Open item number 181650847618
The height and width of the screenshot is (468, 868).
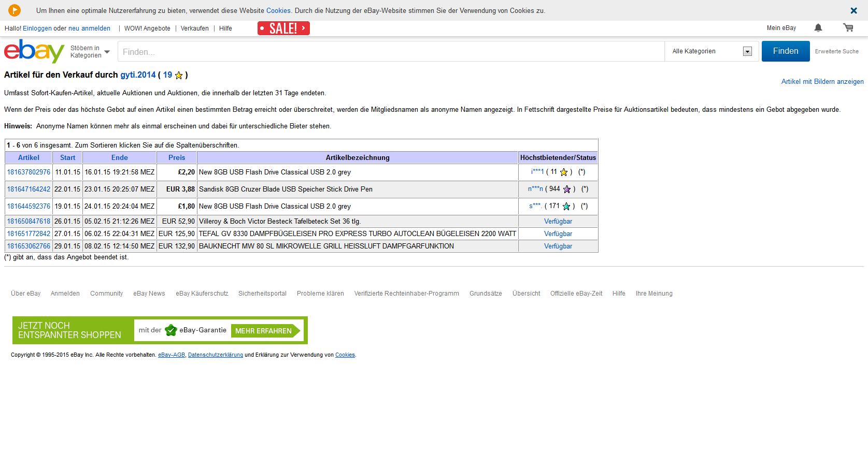[x=29, y=222]
